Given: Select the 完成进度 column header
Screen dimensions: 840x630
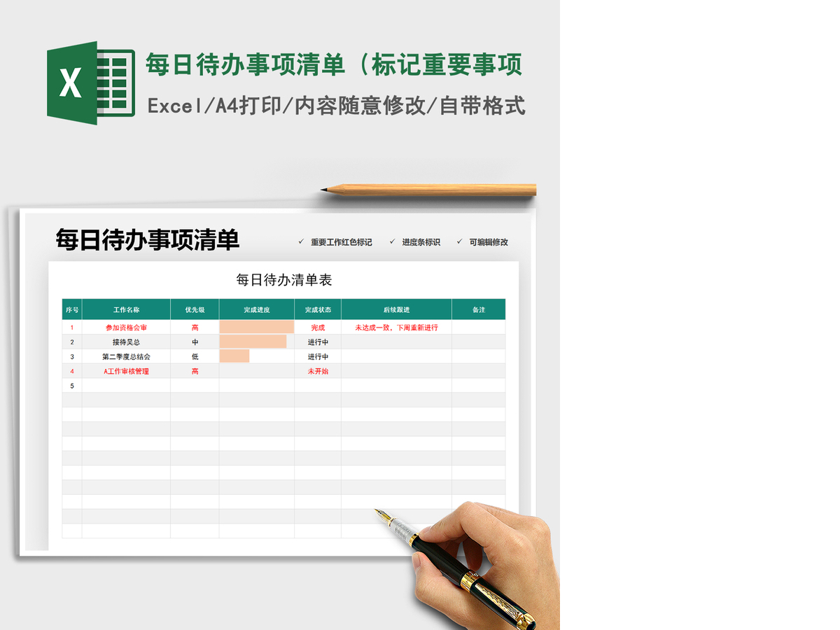Looking at the screenshot, I should coord(257,309).
